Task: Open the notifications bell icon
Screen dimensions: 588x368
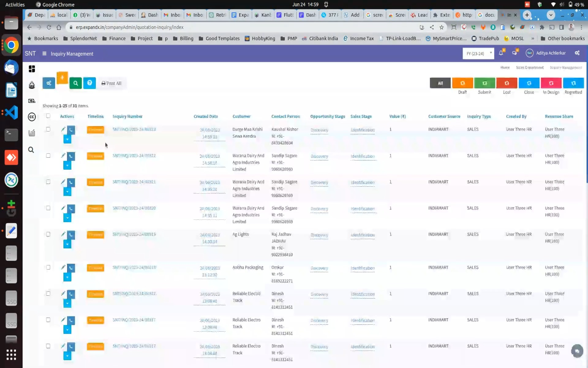Action: [501, 53]
